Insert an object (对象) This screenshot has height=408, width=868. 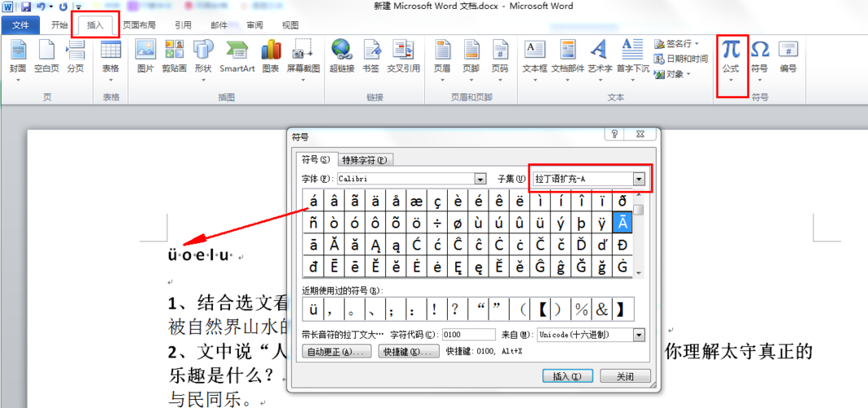coord(672,73)
